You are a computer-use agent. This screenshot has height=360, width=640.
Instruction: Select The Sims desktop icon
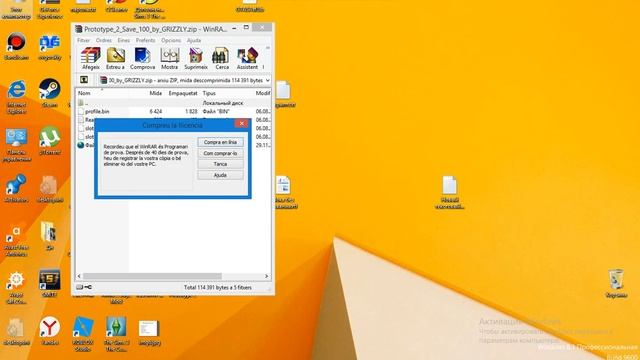point(117,334)
